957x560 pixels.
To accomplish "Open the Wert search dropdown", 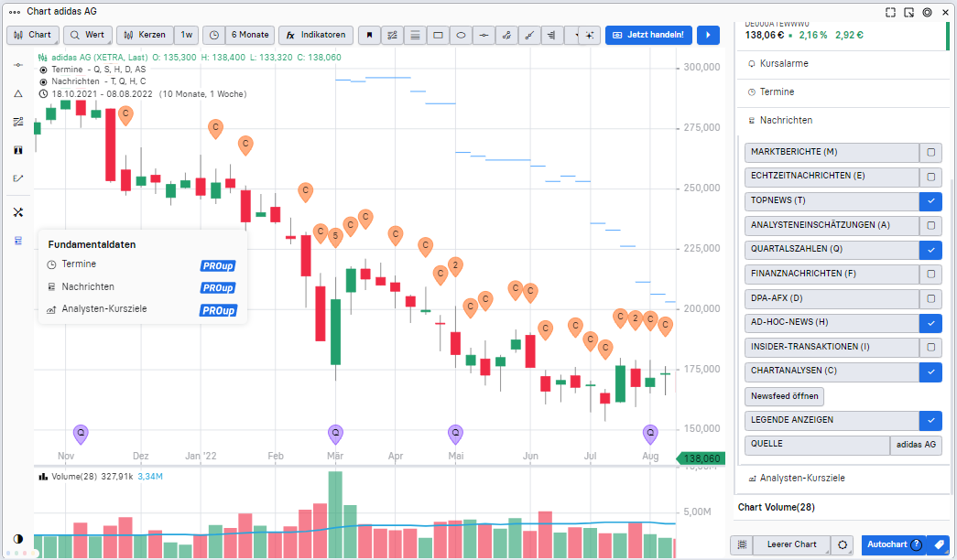I will [x=87, y=36].
